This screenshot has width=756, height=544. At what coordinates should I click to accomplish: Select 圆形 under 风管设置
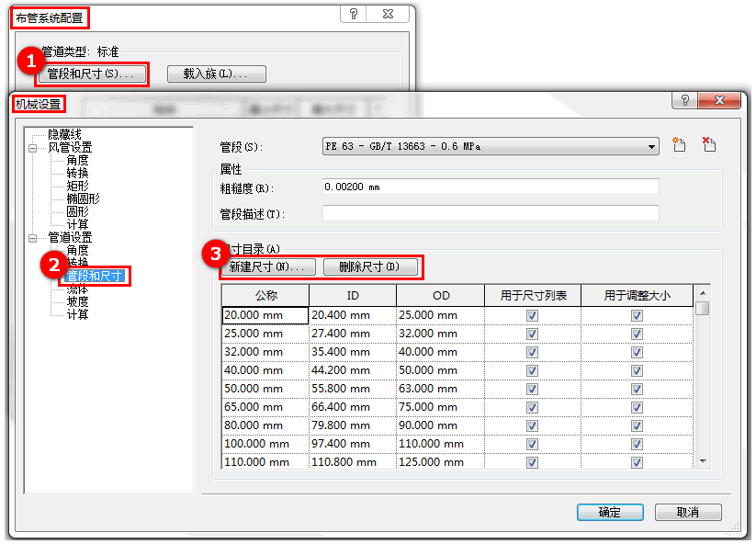tap(77, 211)
